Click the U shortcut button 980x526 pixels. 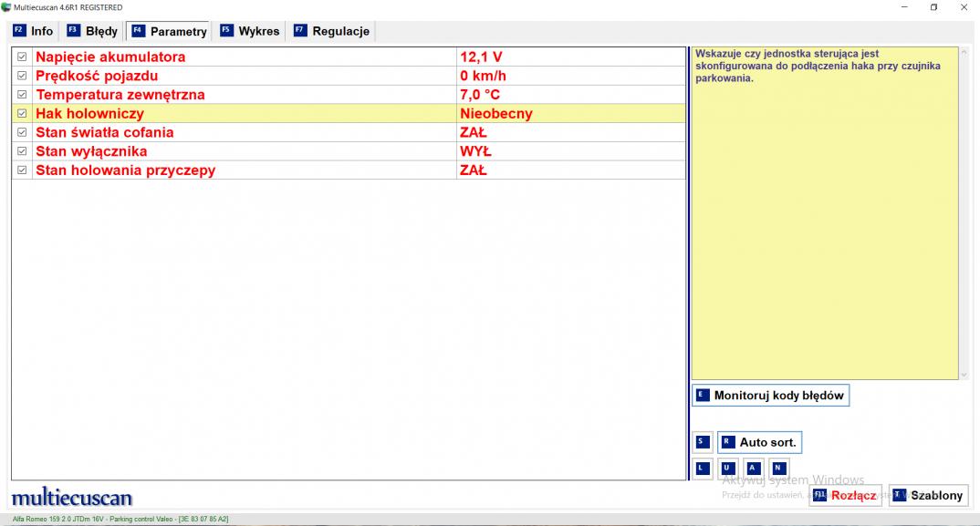pyautogui.click(x=728, y=468)
